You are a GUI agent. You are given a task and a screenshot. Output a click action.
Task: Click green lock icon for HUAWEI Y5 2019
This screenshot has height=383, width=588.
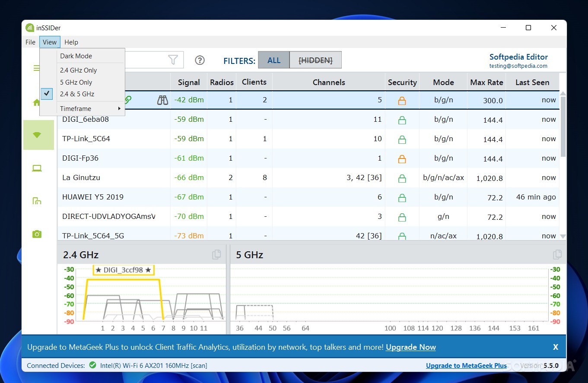(402, 197)
